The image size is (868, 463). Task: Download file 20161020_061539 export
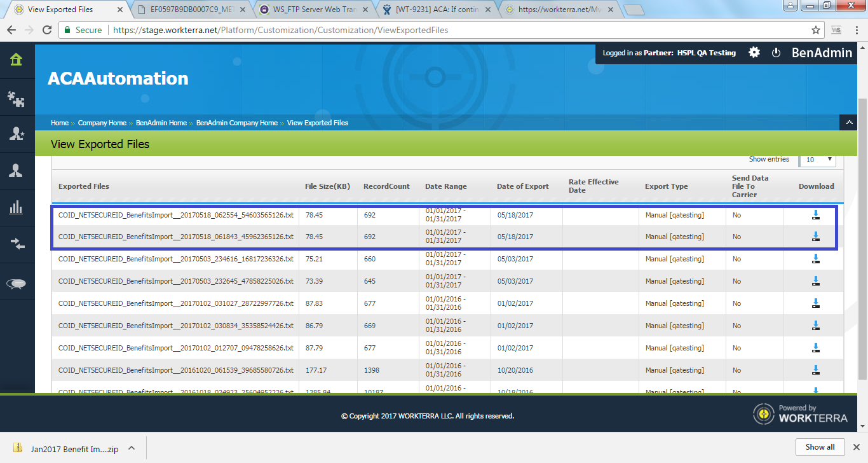click(x=816, y=370)
